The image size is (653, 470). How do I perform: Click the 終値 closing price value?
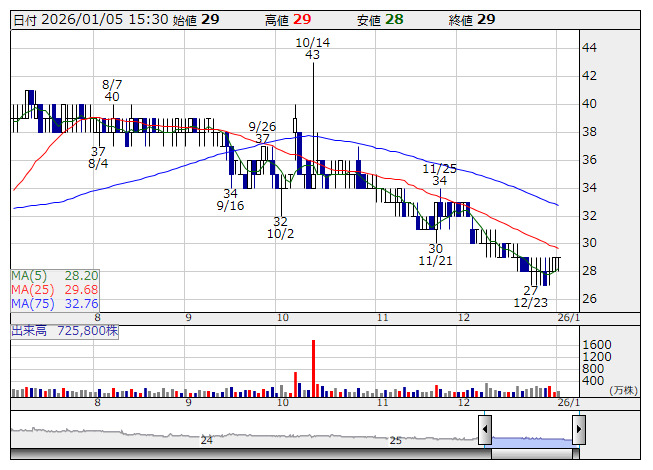pyautogui.click(x=485, y=19)
